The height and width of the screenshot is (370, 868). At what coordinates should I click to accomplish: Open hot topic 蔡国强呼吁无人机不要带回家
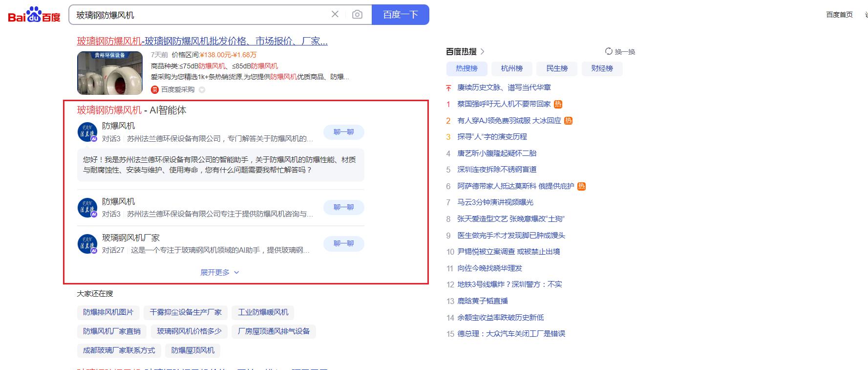pyautogui.click(x=504, y=104)
